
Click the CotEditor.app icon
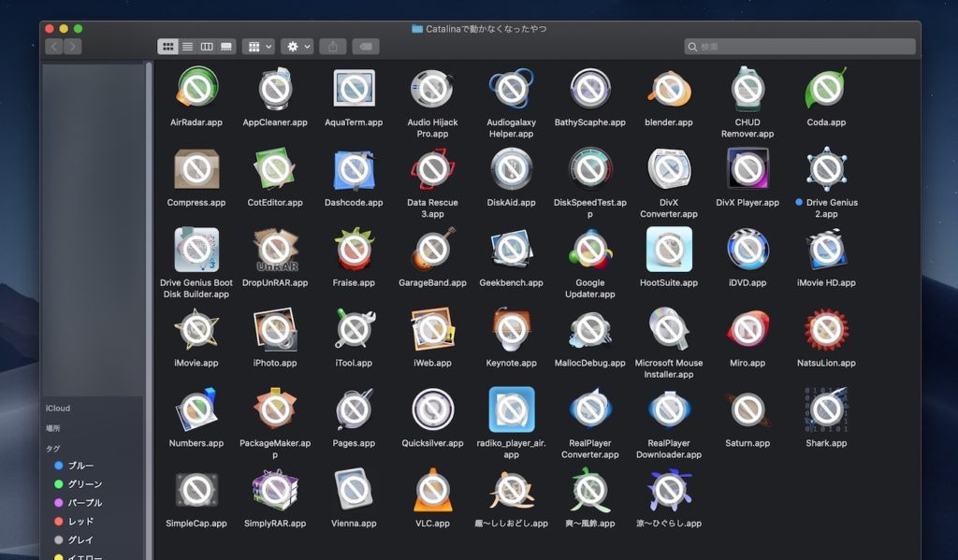(275, 169)
